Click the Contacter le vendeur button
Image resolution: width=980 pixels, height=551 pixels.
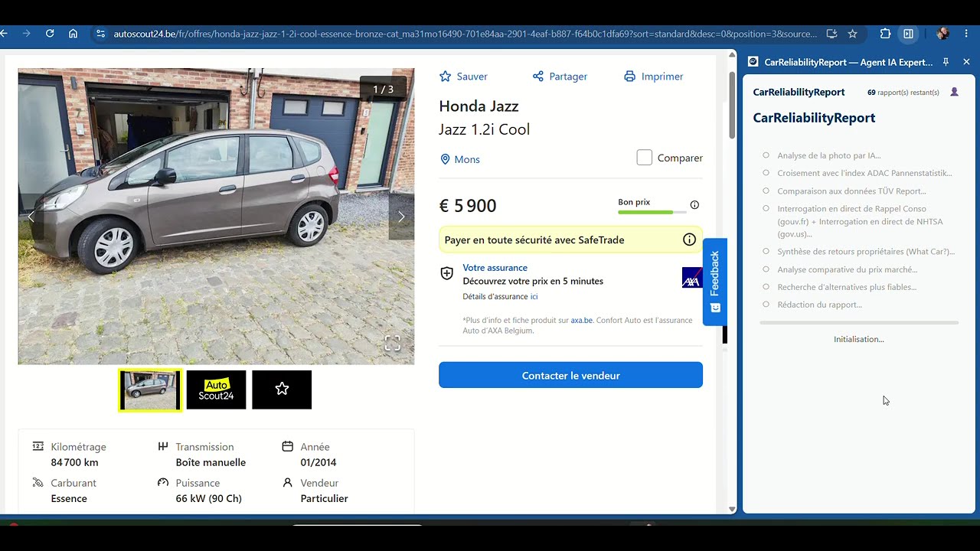pos(570,375)
